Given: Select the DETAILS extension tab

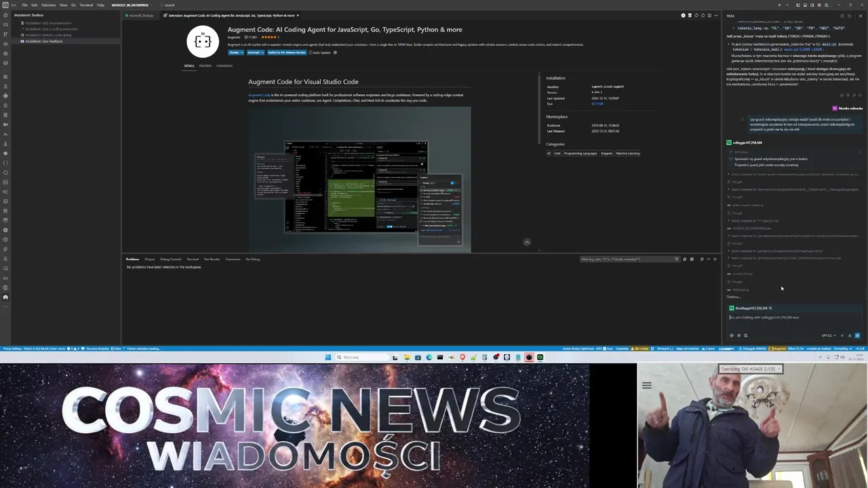Looking at the screenshot, I should (189, 66).
